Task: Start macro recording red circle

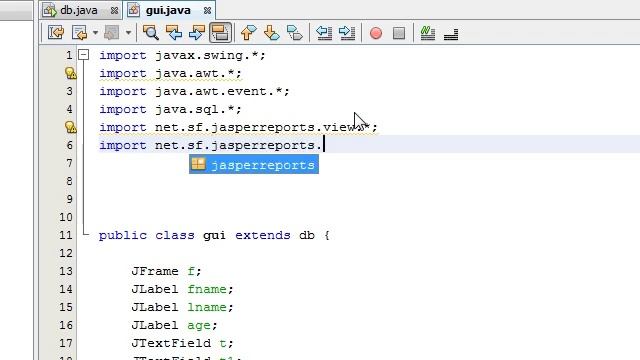Action: [376, 33]
